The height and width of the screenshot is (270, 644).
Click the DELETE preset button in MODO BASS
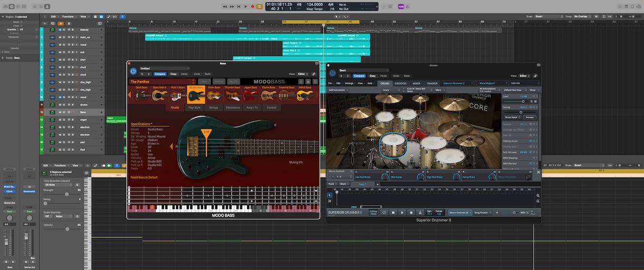(233, 81)
